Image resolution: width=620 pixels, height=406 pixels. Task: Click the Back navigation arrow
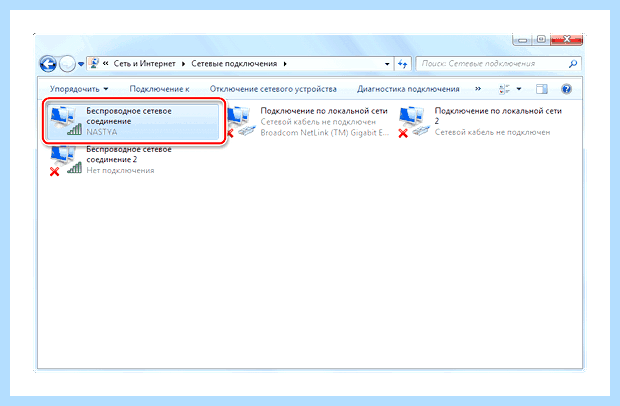point(48,64)
